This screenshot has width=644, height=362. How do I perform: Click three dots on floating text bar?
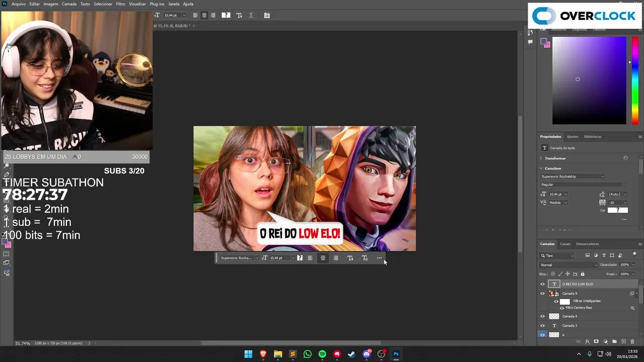click(379, 258)
